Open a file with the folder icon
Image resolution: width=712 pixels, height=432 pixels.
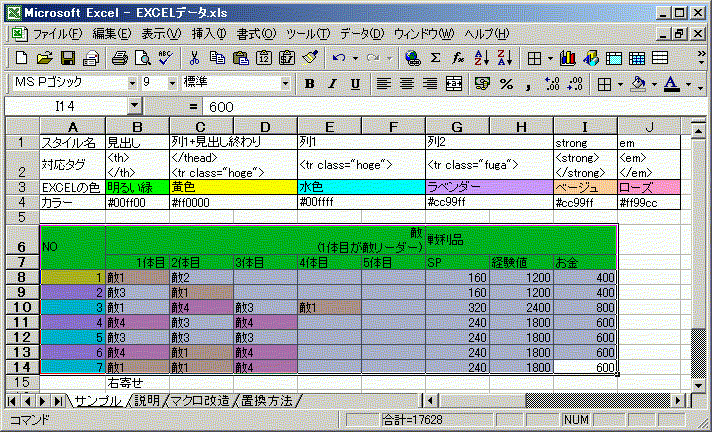tap(44, 58)
